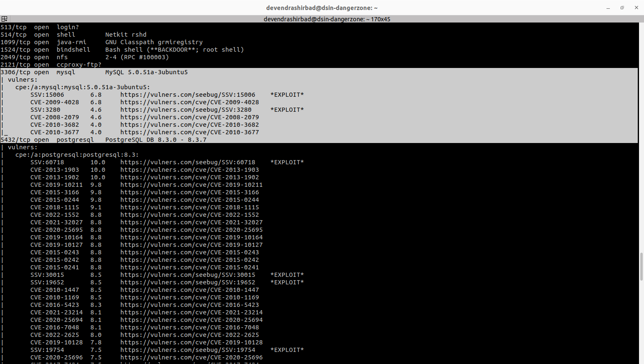Open the SSV:19754 seebug URL
The width and height of the screenshot is (644, 364).
tap(188, 350)
